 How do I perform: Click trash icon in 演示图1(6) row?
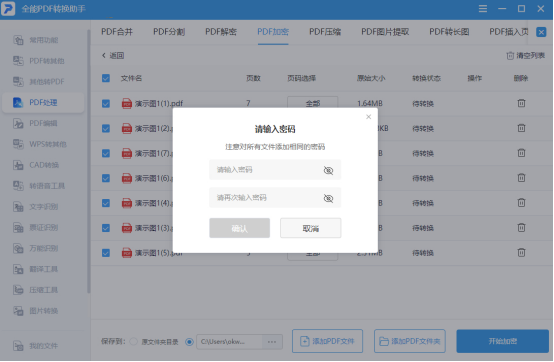click(x=521, y=178)
